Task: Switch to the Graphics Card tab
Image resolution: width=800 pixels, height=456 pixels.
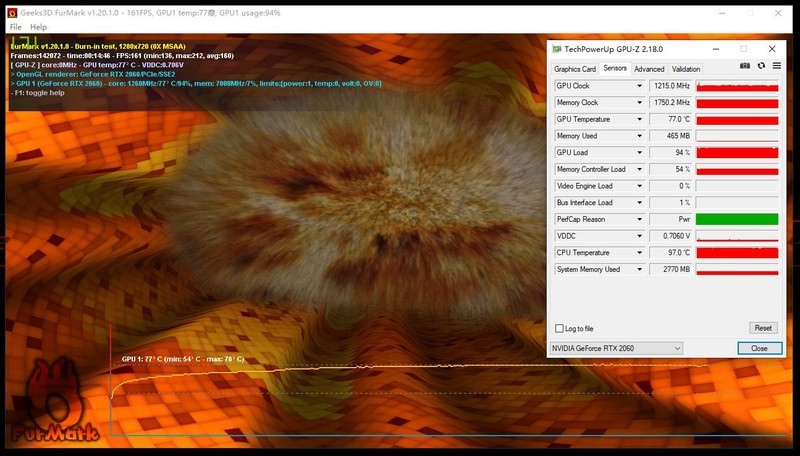Action: [x=575, y=69]
